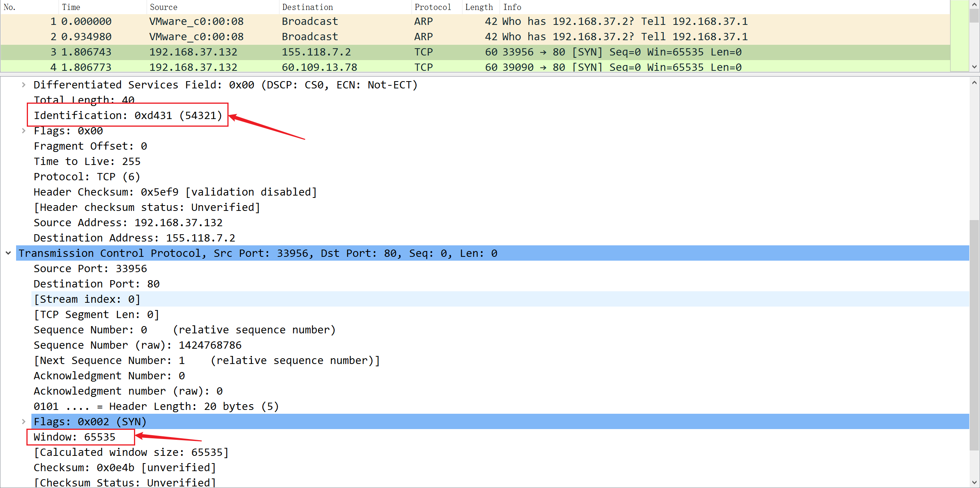Expand the IP Flags 0x00 node
Image resolution: width=980 pixels, height=488 pixels.
[x=24, y=131]
